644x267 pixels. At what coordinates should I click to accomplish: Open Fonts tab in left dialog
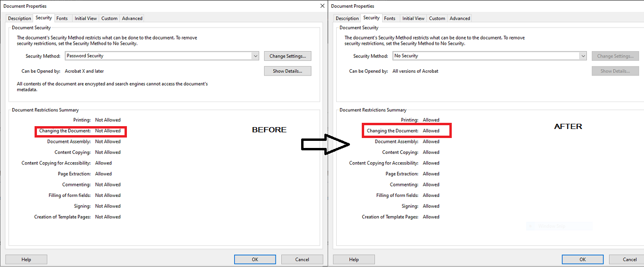pos(62,18)
